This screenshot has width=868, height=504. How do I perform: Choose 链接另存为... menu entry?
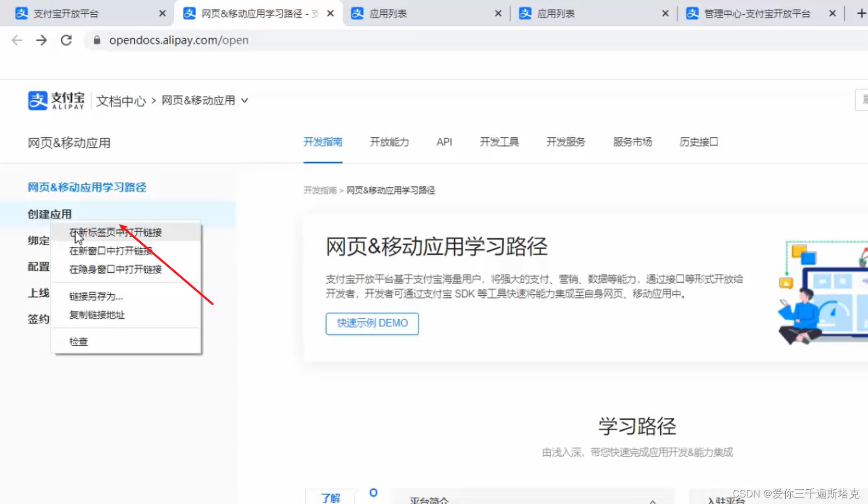coord(126,296)
